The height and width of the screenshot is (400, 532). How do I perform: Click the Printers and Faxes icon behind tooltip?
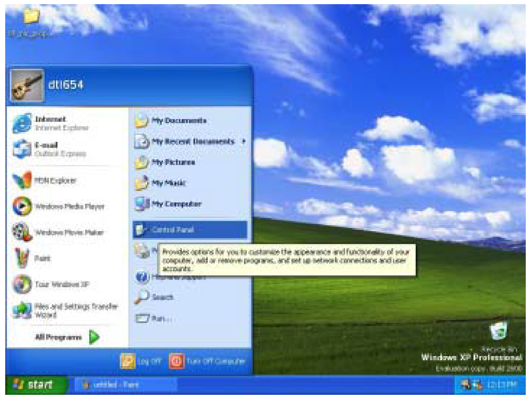(x=142, y=251)
